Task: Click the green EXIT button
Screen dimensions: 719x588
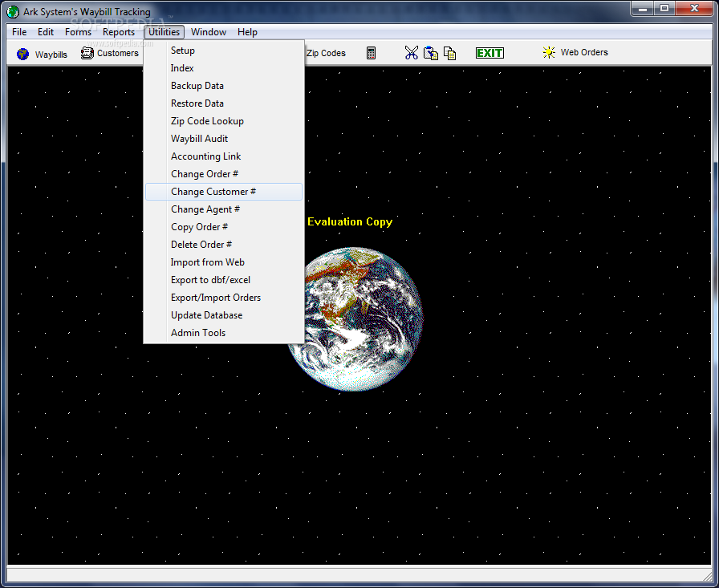Action: point(489,53)
